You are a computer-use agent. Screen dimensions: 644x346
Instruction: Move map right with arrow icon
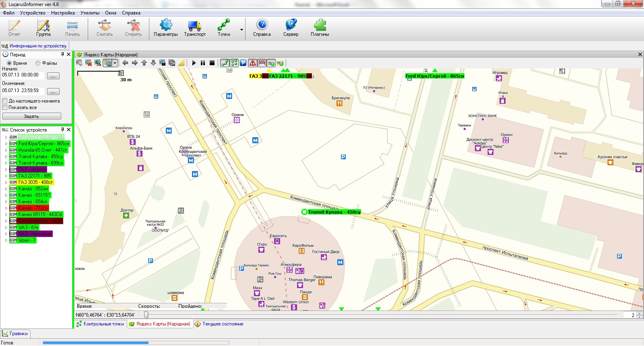[134, 63]
